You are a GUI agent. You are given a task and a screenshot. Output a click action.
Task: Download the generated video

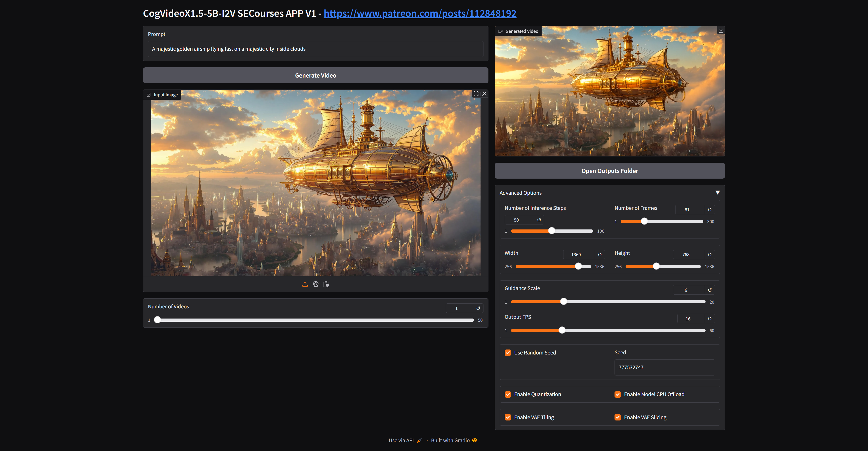721,30
